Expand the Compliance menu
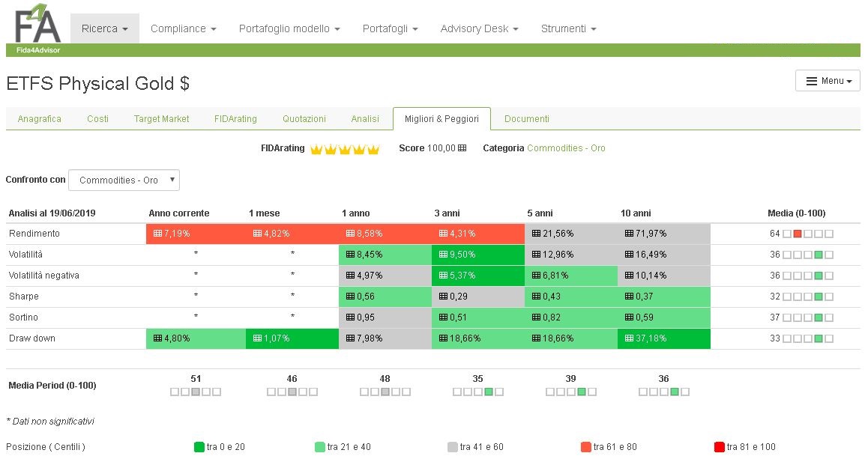868x459 pixels. click(183, 28)
